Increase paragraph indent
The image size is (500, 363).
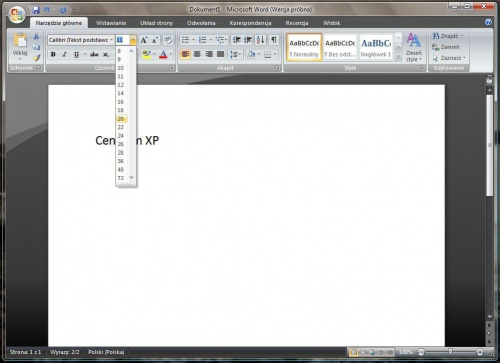tap(248, 40)
